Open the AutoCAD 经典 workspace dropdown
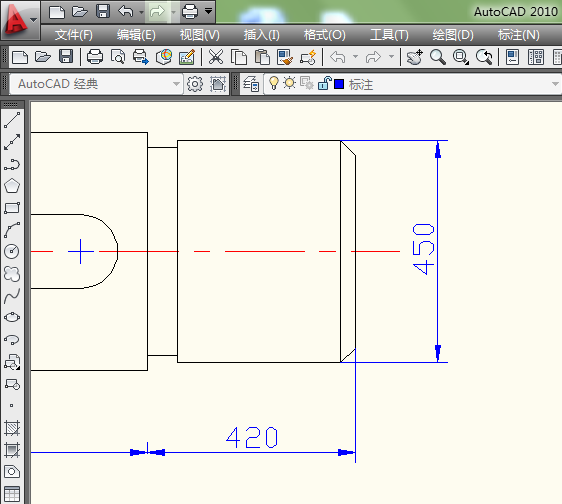 tap(96, 84)
